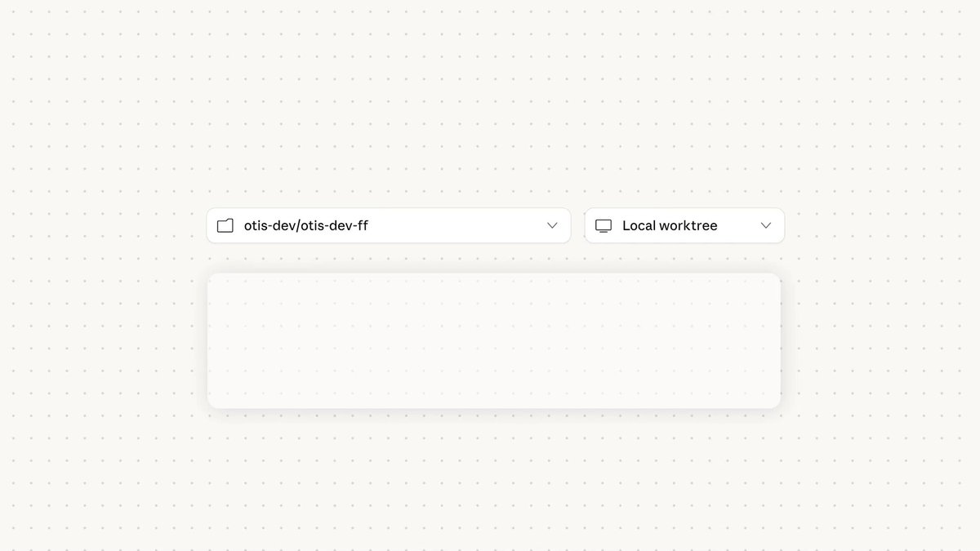Place cursor in the empty text area
Image resolution: width=980 pixels, height=551 pixels.
pyautogui.click(x=494, y=340)
